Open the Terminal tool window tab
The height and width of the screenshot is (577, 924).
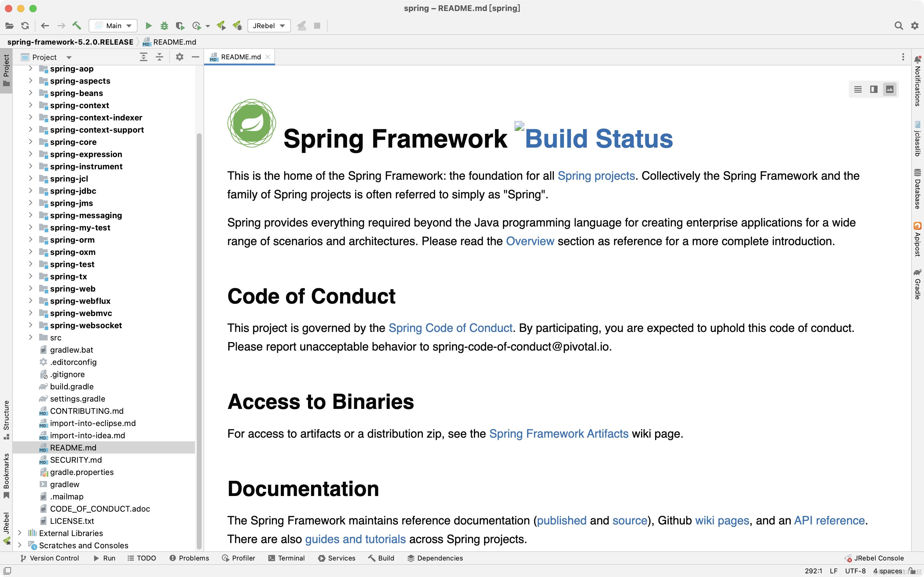[x=286, y=558]
